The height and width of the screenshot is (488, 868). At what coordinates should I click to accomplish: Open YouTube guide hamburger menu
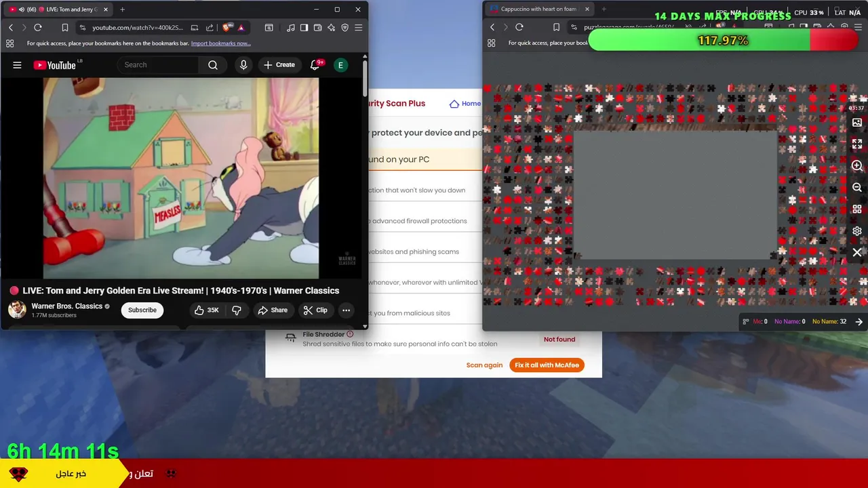(x=17, y=65)
